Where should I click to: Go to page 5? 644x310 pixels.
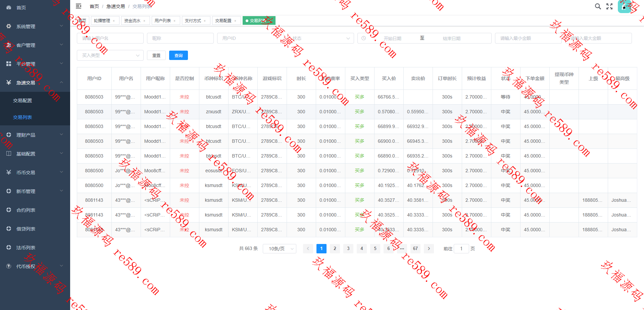375,248
